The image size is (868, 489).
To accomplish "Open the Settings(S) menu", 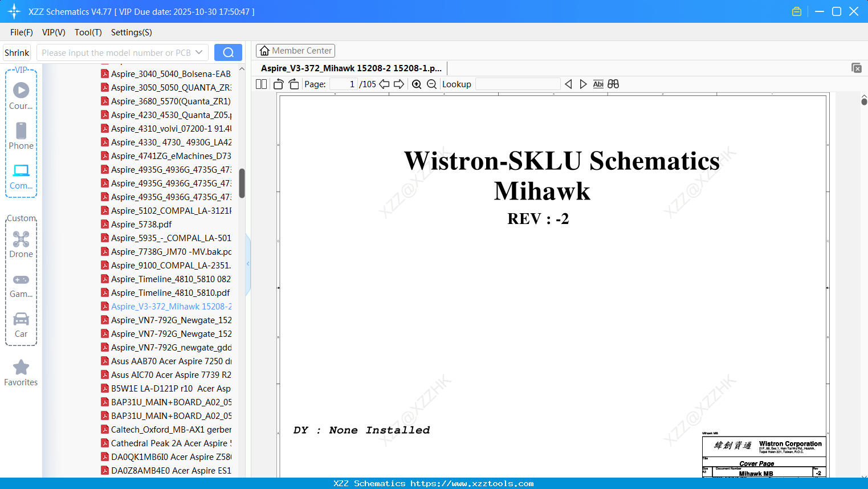I will tap(132, 32).
